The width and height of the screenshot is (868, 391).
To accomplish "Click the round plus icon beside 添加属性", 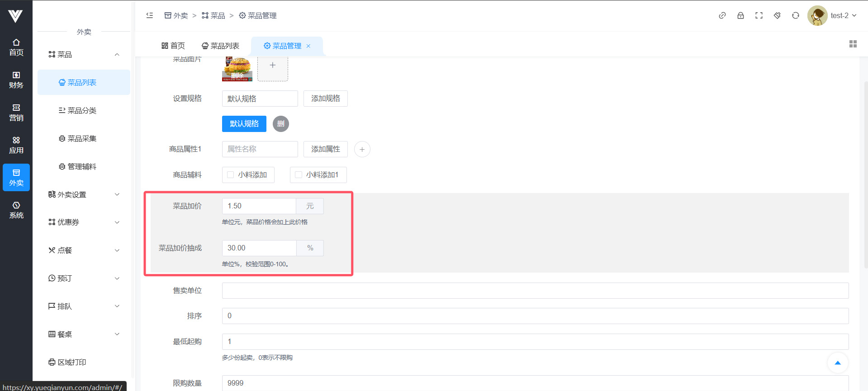I will pyautogui.click(x=362, y=149).
